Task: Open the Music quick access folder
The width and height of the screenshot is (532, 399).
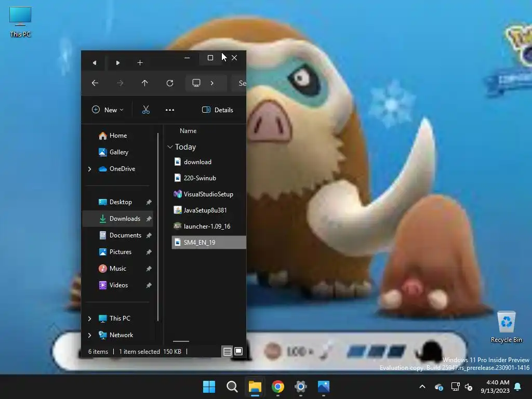Action: (118, 269)
